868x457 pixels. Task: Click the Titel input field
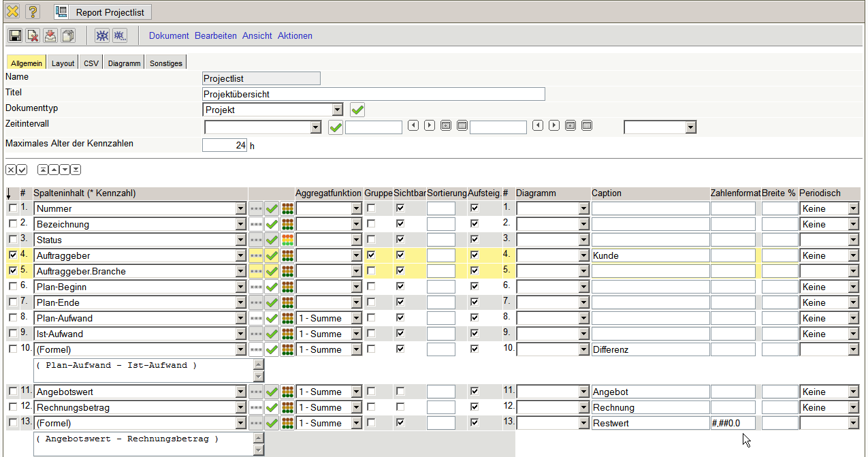(x=374, y=94)
